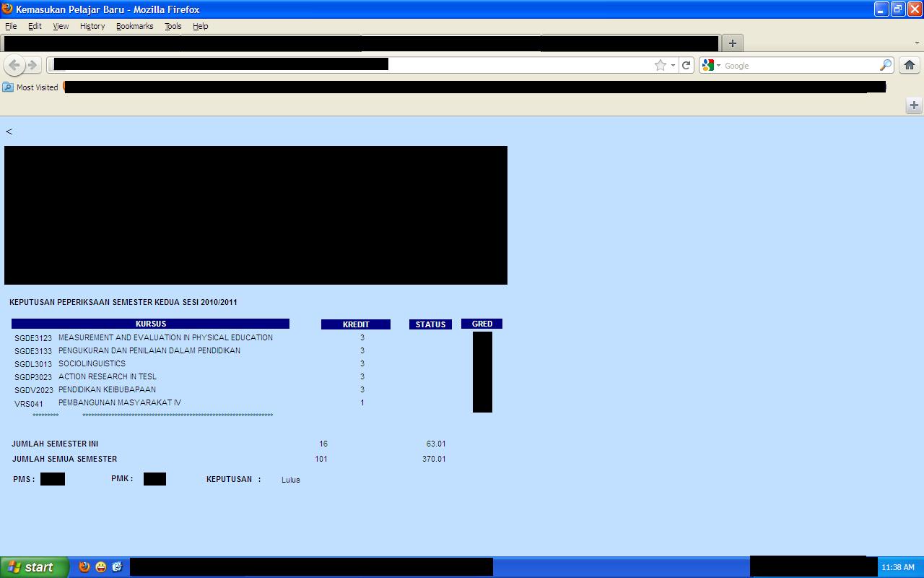
Task: Click the GRED column header
Action: pos(481,324)
